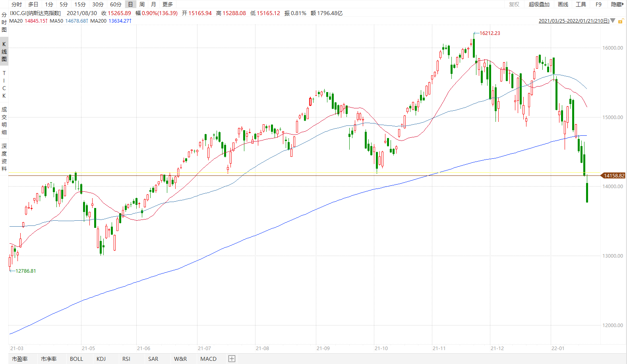Open the TICK side panel
The width and height of the screenshot is (627, 364).
(4, 84)
